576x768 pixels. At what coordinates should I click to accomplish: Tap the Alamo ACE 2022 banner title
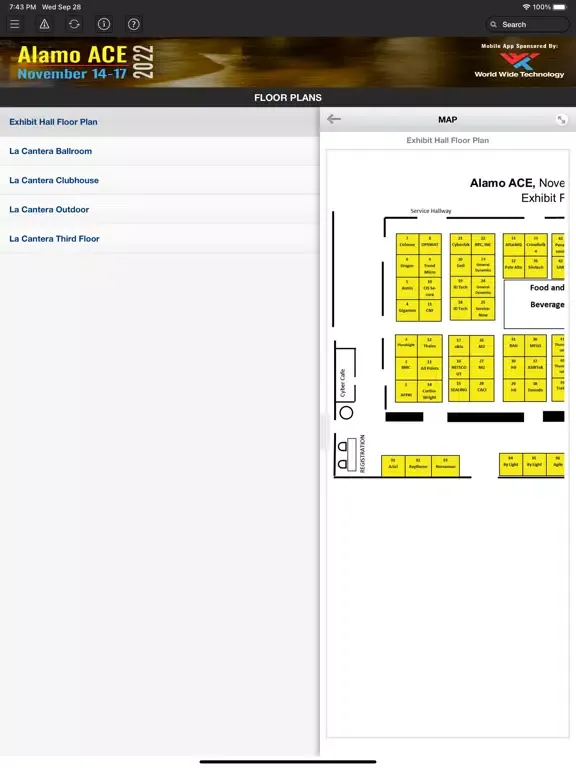86,62
